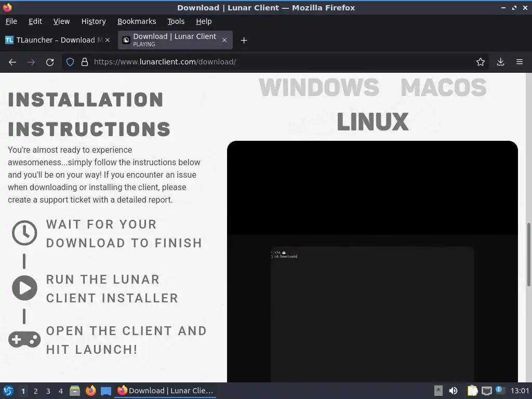This screenshot has height=399, width=532.
Task: Open the volume control in the tray
Action: tap(453, 391)
